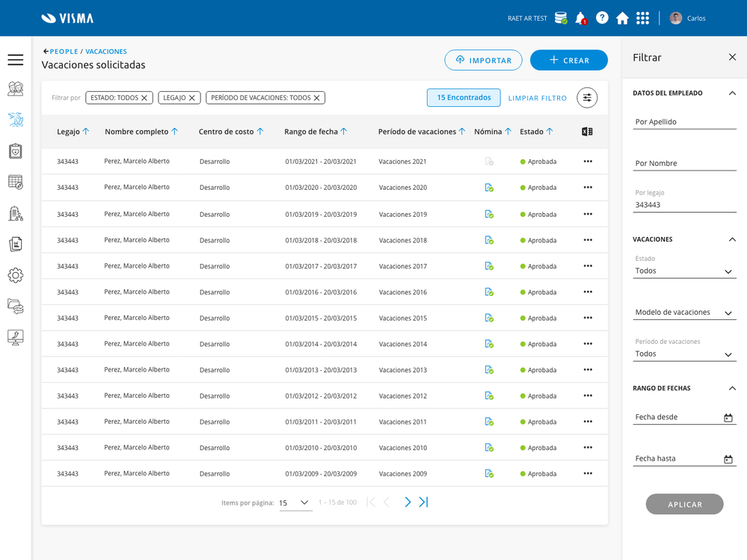The height and width of the screenshot is (560, 747).
Task: Open the monitor sidebar icon
Action: point(15,337)
